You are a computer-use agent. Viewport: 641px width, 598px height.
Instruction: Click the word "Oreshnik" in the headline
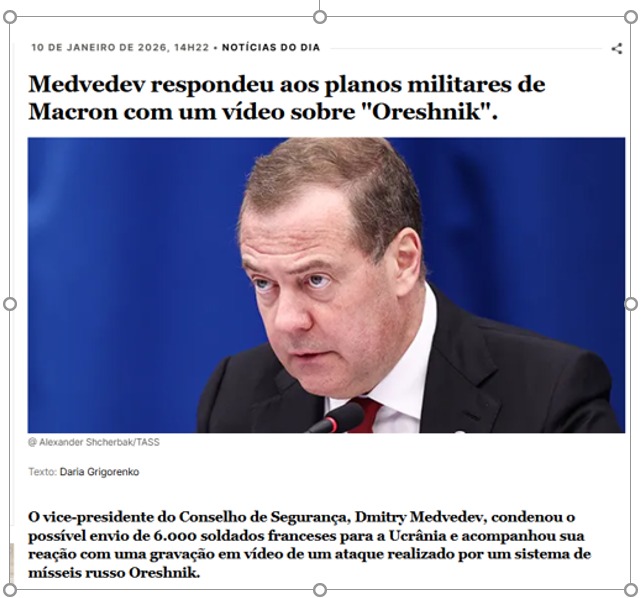[426, 111]
